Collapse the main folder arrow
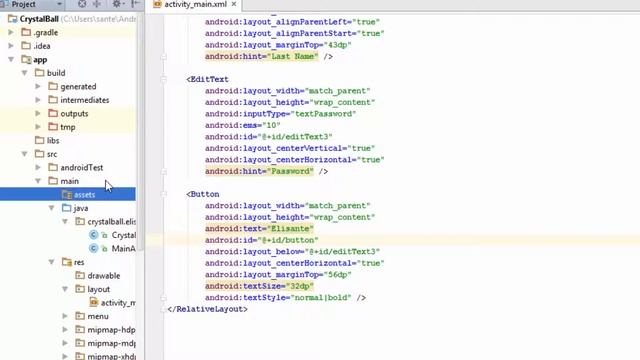The height and width of the screenshot is (360, 640). click(38, 181)
